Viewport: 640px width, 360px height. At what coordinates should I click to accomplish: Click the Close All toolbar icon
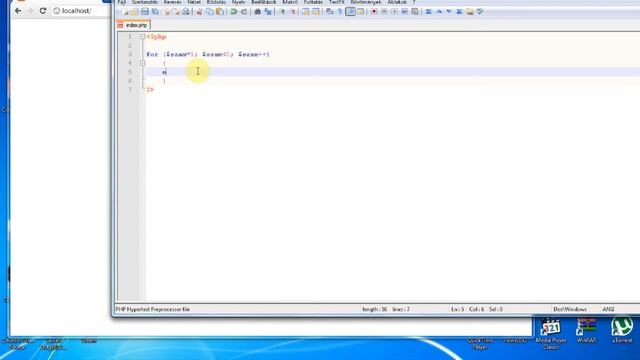[x=176, y=12]
